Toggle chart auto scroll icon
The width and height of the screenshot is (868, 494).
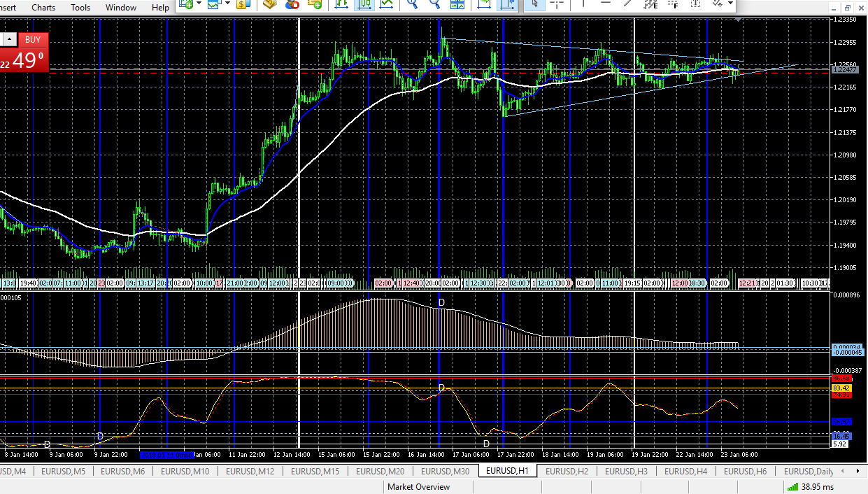pos(484,3)
